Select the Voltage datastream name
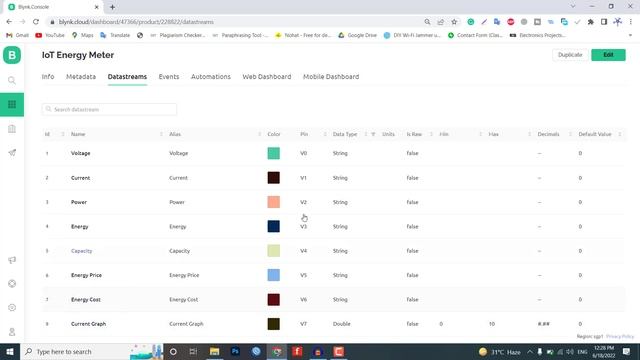Screen dimensions: 640x360 point(80,153)
